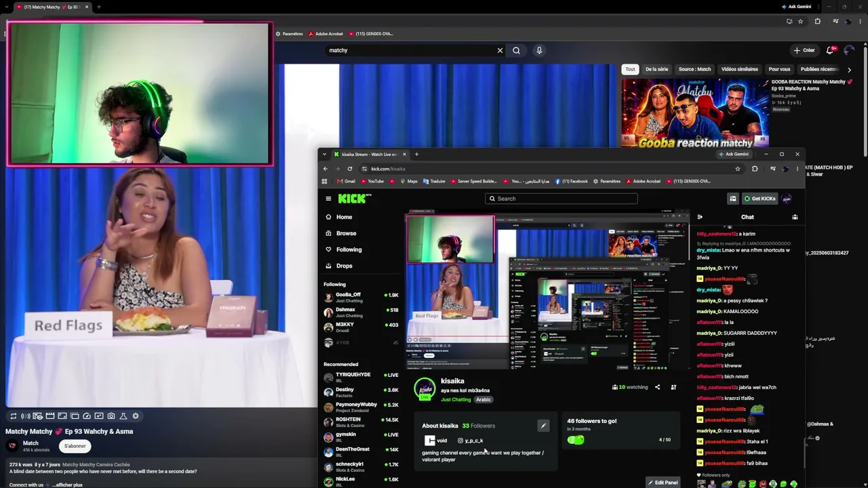Click the Edit Panel button
This screenshot has height=488, width=868.
[x=663, y=483]
